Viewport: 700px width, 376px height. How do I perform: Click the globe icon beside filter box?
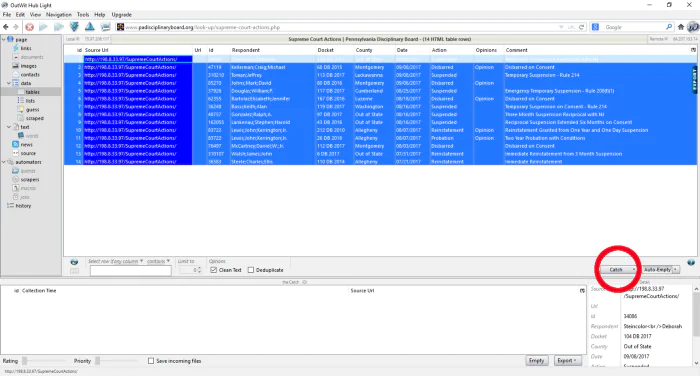[x=74, y=262]
